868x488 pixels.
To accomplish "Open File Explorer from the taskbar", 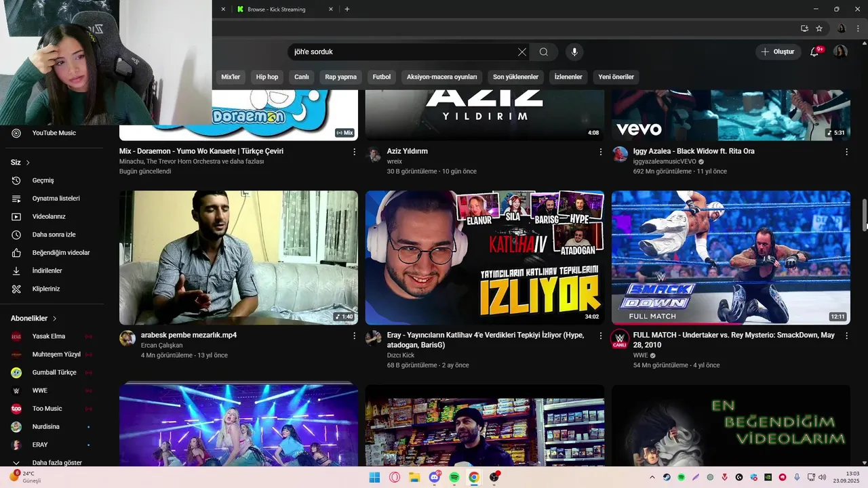I will 414,477.
